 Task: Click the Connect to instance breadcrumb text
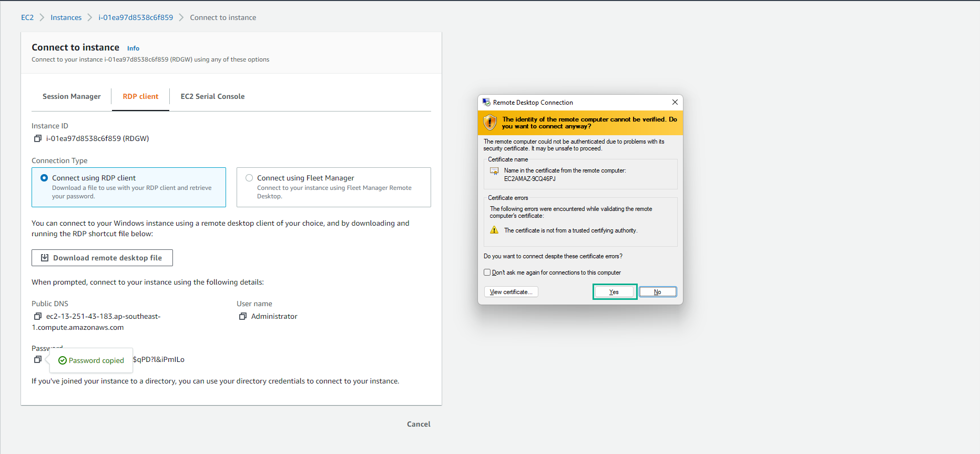(223, 17)
